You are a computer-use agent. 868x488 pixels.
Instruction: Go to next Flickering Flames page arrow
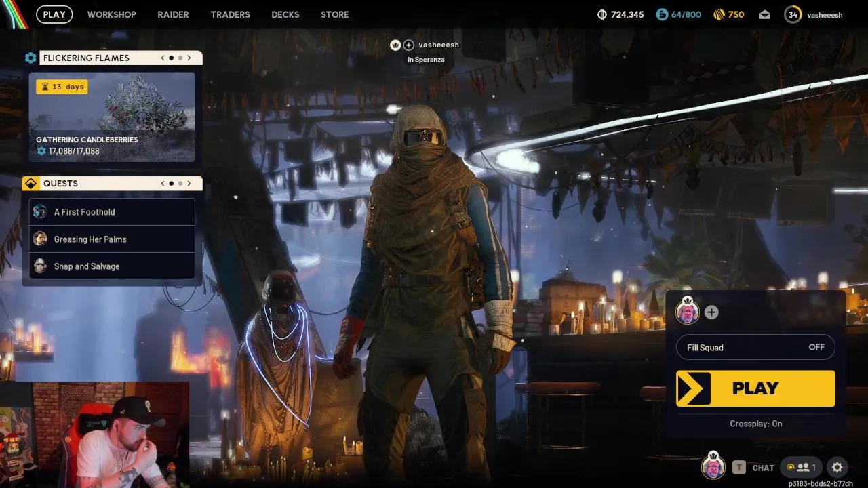pos(189,58)
